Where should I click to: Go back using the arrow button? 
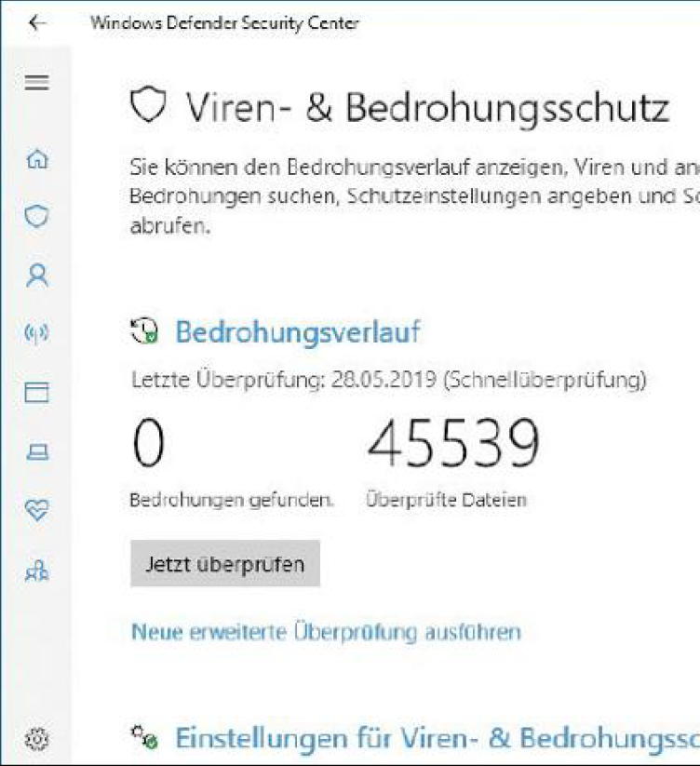click(x=37, y=22)
